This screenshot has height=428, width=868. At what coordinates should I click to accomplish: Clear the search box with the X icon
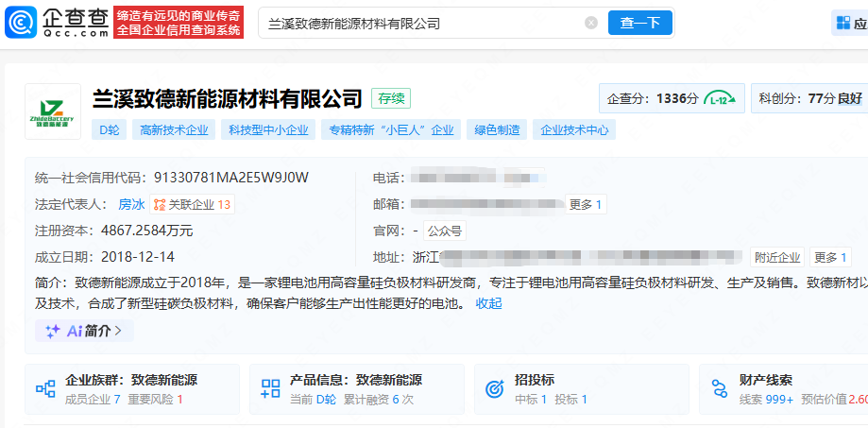point(591,23)
